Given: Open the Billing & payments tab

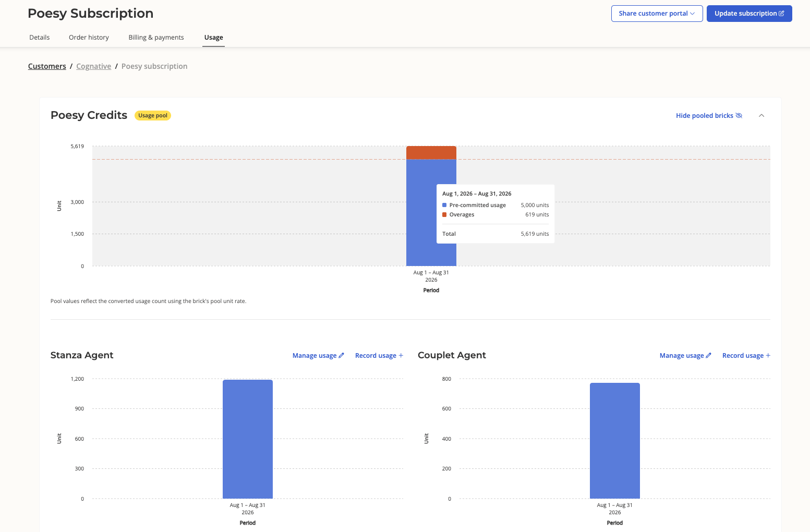Looking at the screenshot, I should (x=156, y=38).
